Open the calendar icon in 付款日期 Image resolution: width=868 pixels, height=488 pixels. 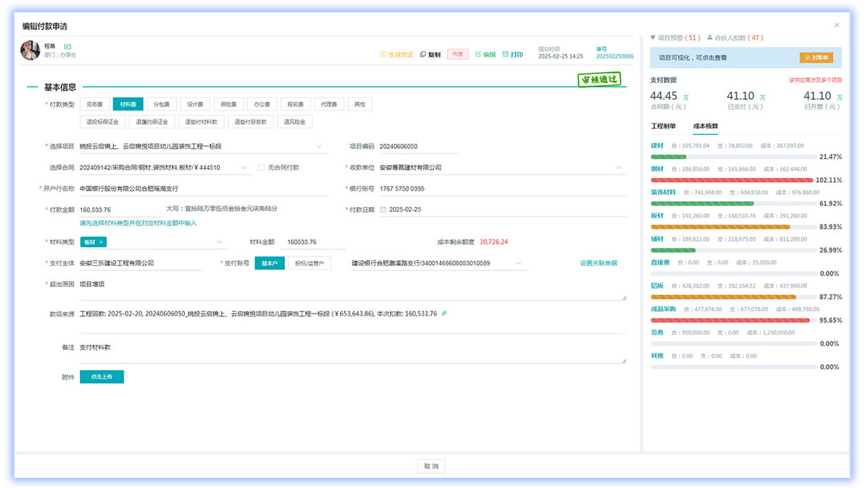(x=383, y=210)
